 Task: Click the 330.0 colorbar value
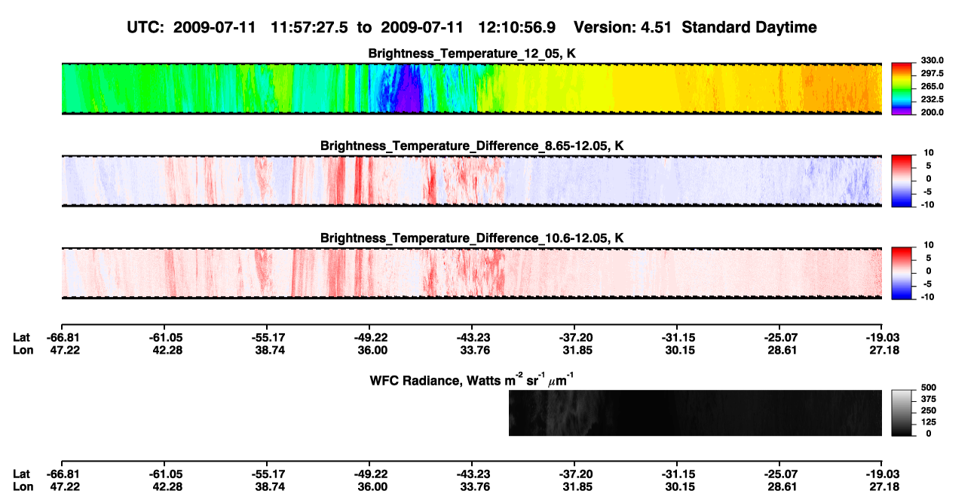click(933, 60)
